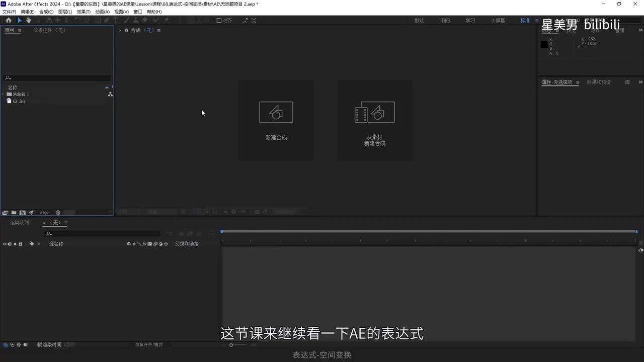The image size is (644, 362).
Task: Toggle the composition viewer lock icon
Action: click(126, 30)
